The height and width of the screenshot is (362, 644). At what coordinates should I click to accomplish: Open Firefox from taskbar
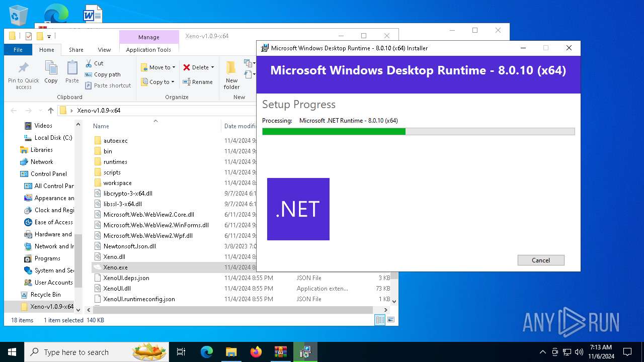(x=256, y=352)
